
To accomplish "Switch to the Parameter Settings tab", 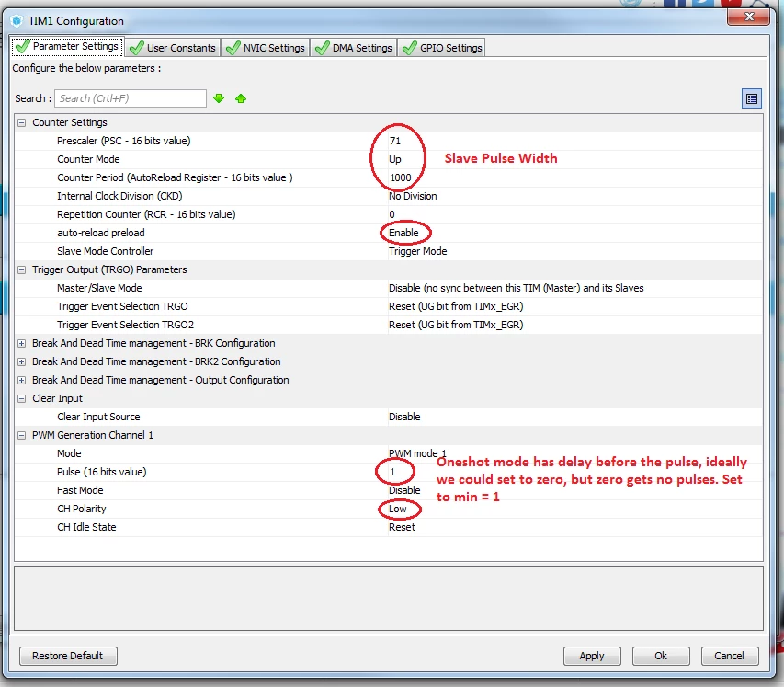I will (x=67, y=47).
